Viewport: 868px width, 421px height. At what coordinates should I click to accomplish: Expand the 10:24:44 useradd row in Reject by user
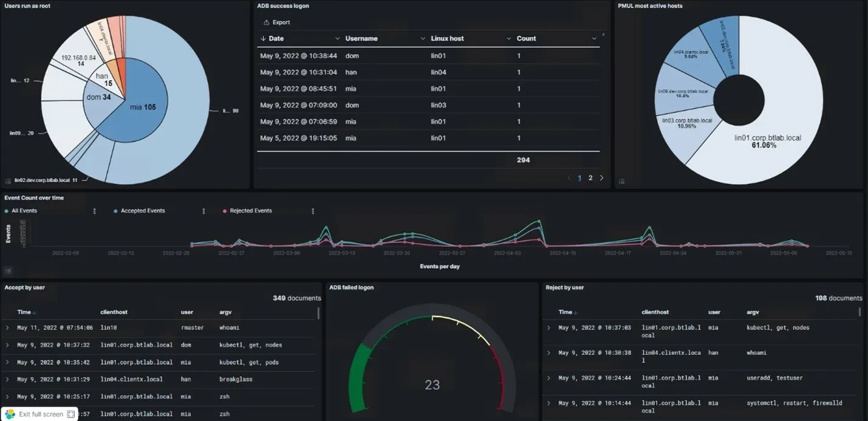(548, 378)
